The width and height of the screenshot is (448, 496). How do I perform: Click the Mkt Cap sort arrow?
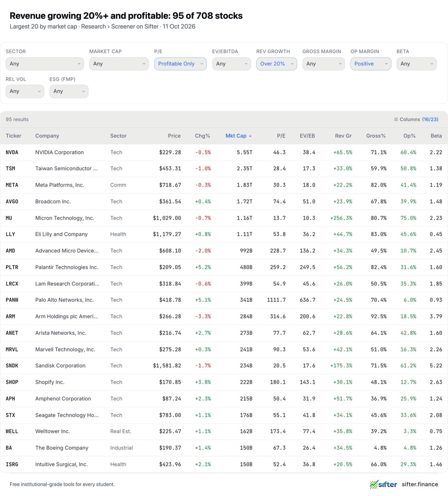tap(250, 136)
